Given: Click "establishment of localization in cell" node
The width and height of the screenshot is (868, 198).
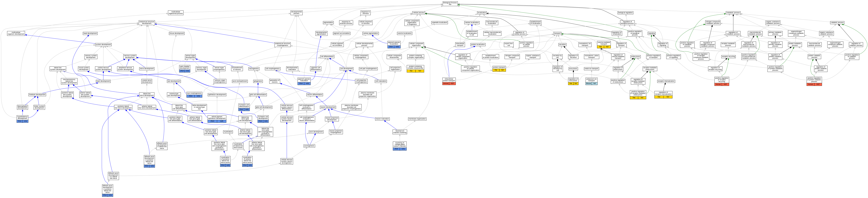Looking at the screenshot, I should click(472, 33).
